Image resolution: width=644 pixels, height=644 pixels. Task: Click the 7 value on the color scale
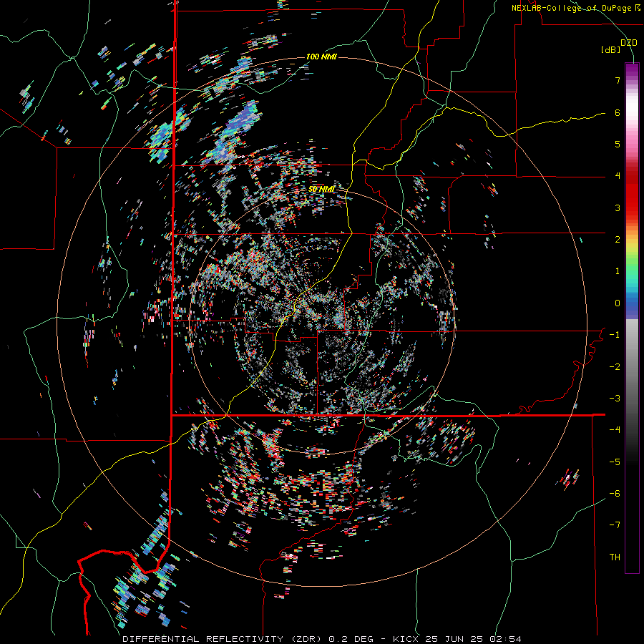click(618, 80)
